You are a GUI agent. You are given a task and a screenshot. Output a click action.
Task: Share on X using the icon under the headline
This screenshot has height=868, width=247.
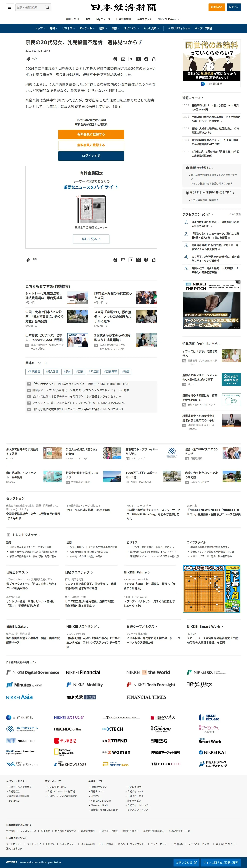click(x=139, y=59)
